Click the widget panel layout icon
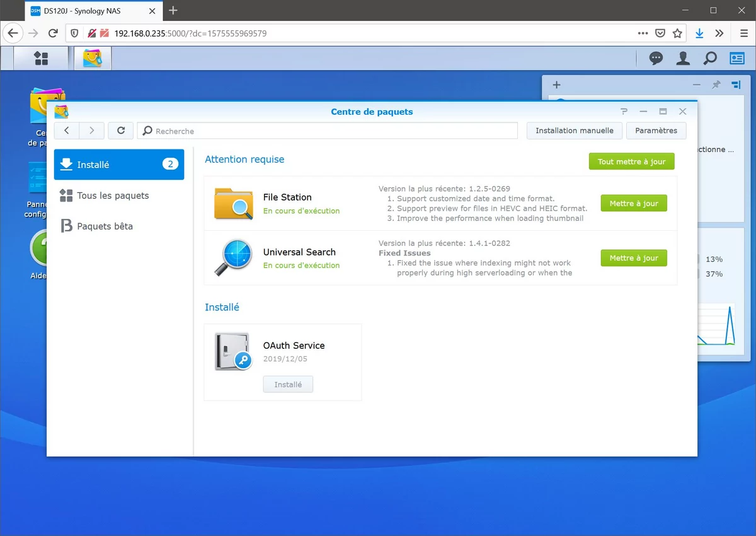 pyautogui.click(x=736, y=84)
